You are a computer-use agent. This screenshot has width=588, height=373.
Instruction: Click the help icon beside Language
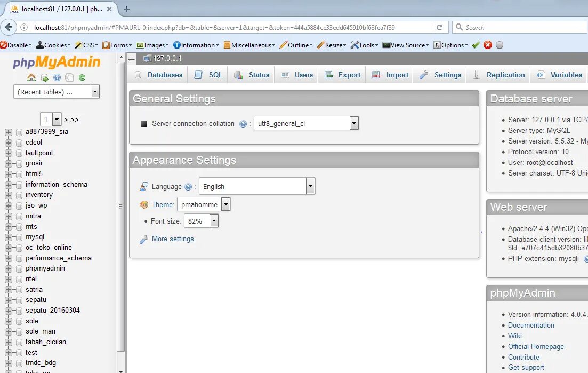(x=188, y=187)
